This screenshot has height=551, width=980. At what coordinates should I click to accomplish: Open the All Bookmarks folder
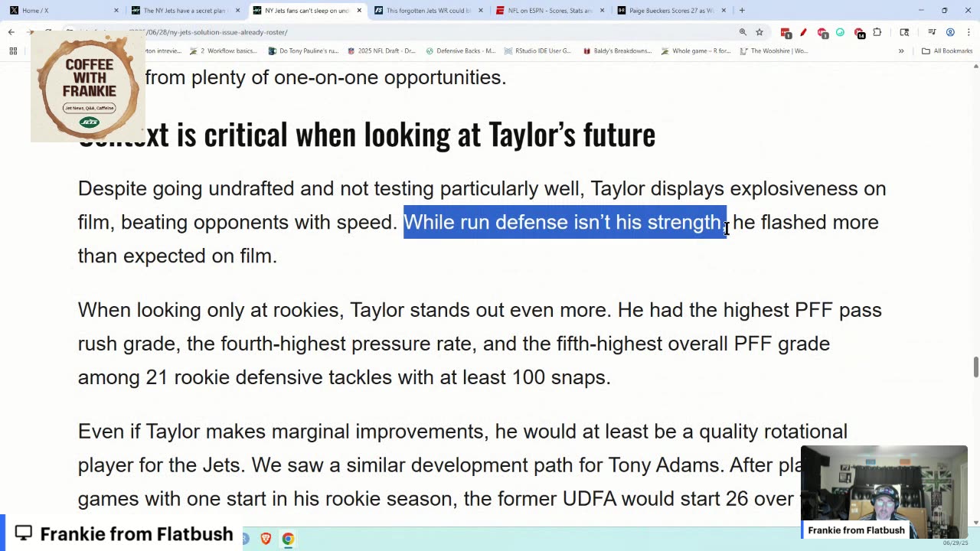pyautogui.click(x=947, y=51)
